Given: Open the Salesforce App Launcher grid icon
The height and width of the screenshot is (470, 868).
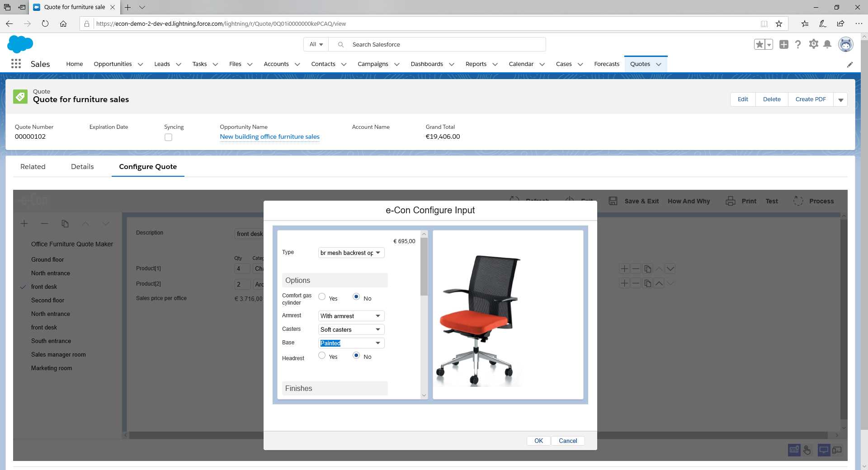Looking at the screenshot, I should coord(16,64).
